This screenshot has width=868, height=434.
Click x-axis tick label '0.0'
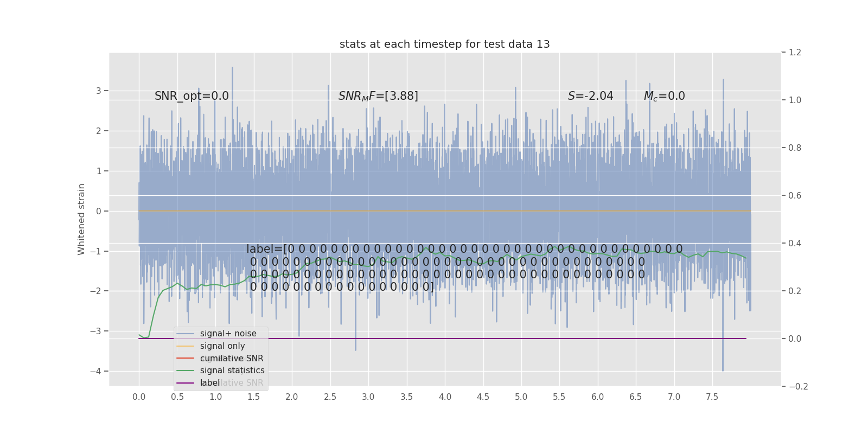click(x=139, y=397)
